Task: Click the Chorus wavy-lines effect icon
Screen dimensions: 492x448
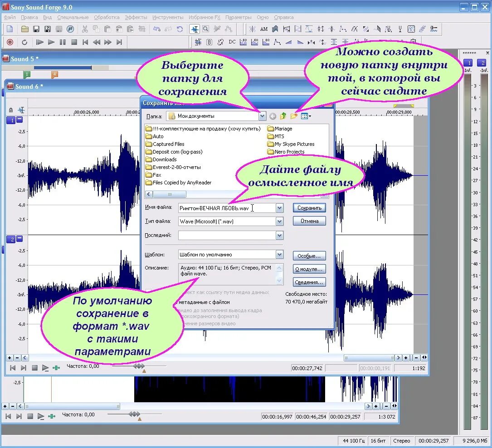Action: click(x=275, y=29)
